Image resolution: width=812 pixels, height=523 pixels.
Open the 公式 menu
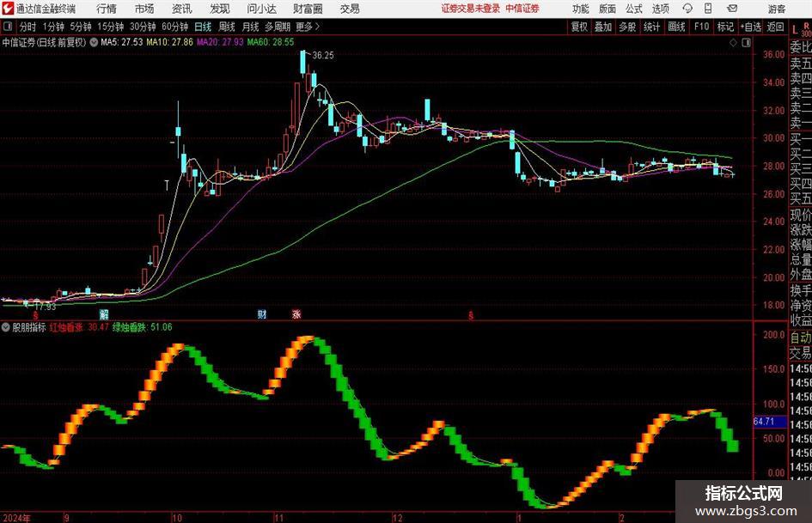pyautogui.click(x=634, y=9)
